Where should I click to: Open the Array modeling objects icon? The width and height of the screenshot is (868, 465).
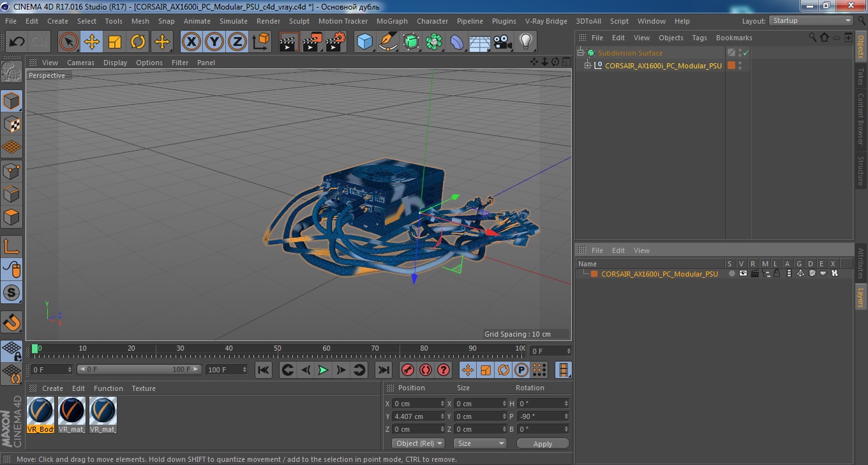pyautogui.click(x=434, y=42)
